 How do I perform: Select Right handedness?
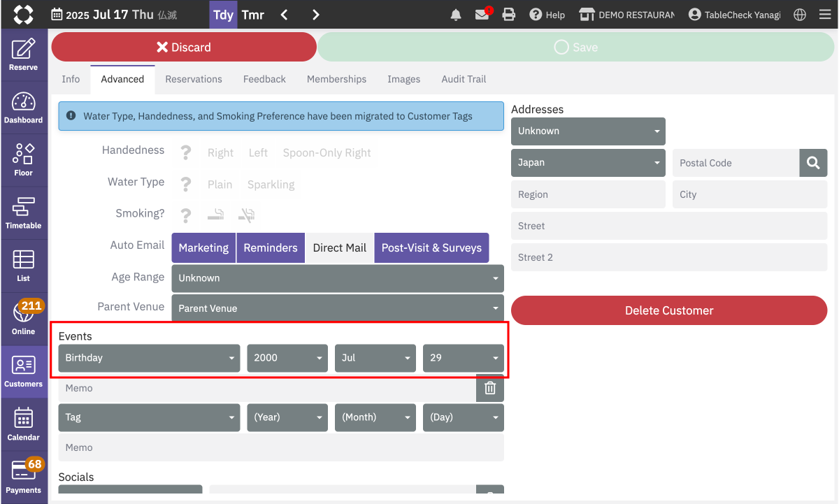(x=220, y=152)
